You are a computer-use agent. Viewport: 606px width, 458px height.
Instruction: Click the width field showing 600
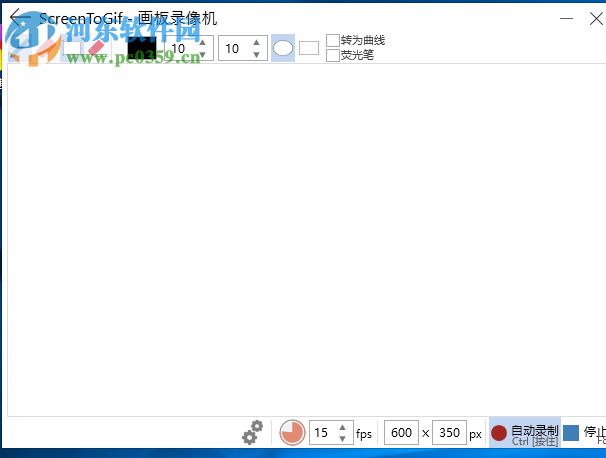pos(401,432)
